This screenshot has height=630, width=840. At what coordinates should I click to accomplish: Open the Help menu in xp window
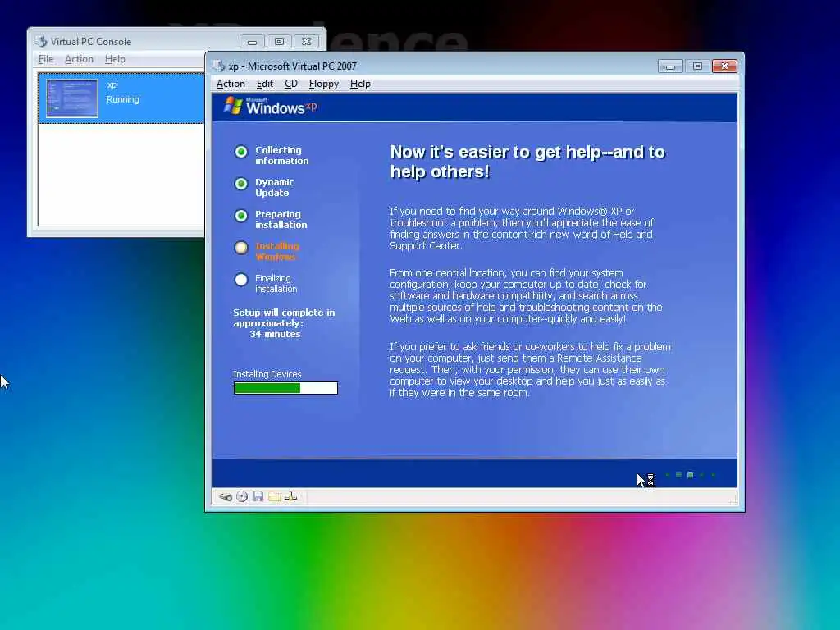360,84
